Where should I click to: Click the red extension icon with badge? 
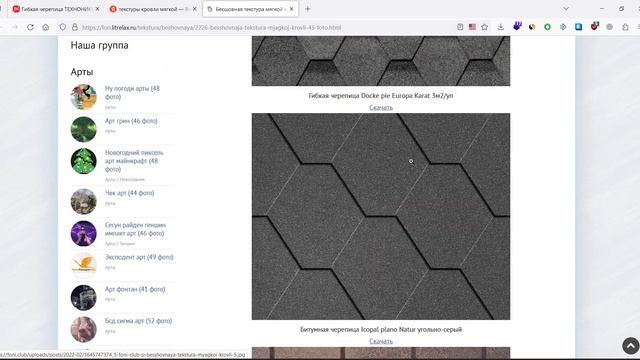[594, 26]
